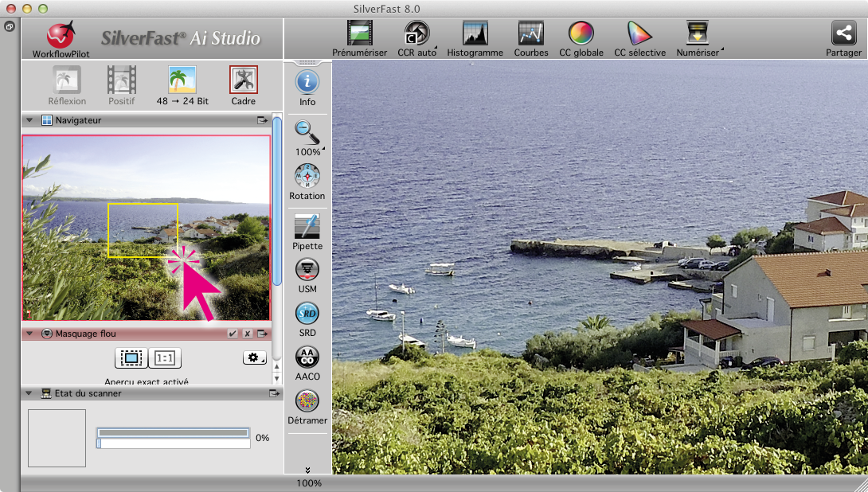Viewport: 868px width, 492px height.
Task: Open the Détramer descreening tool
Action: (307, 400)
